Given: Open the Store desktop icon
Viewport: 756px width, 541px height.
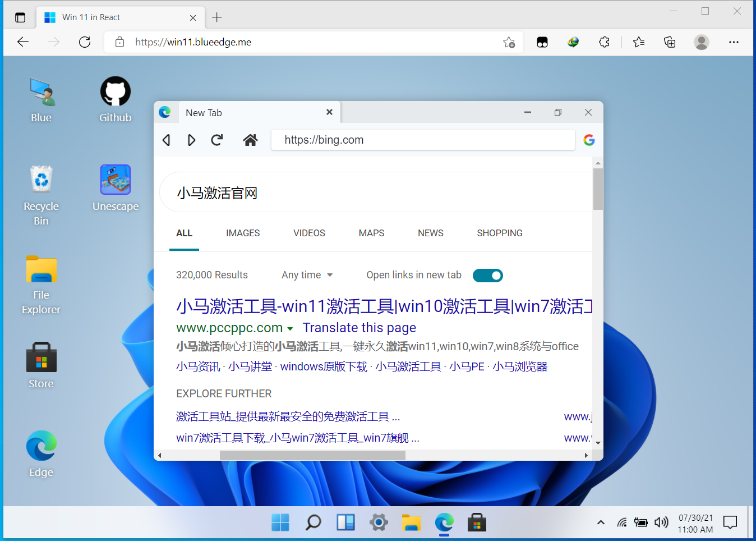Looking at the screenshot, I should pyautogui.click(x=42, y=365).
